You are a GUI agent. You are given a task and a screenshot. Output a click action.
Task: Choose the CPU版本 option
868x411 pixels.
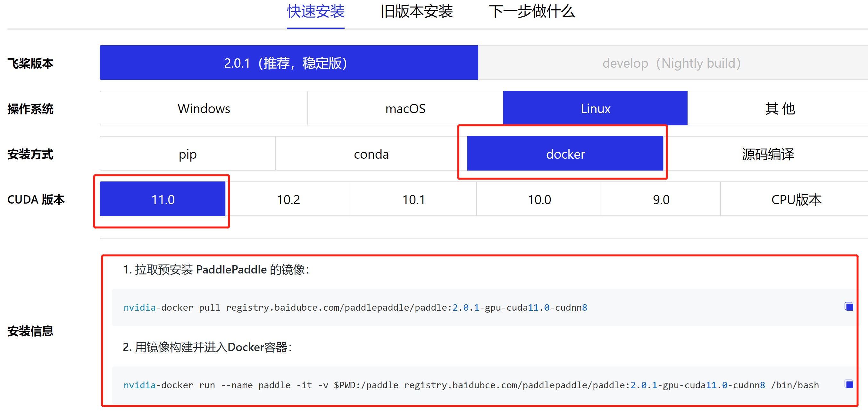click(796, 199)
